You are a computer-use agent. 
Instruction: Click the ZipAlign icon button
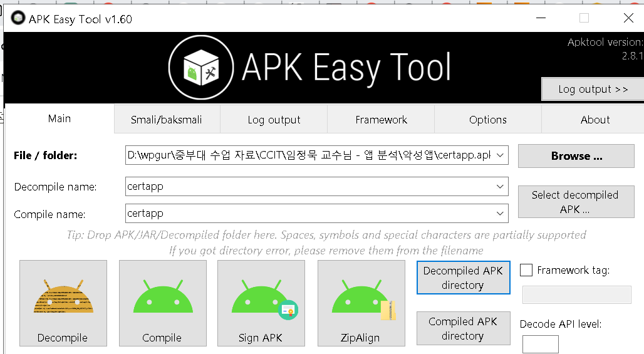[361, 303]
